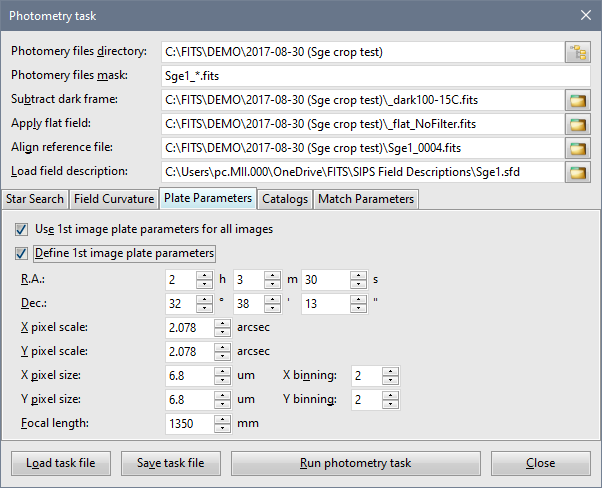Increase R.A. seconds with up arrow
The width and height of the screenshot is (602, 488).
359,275
